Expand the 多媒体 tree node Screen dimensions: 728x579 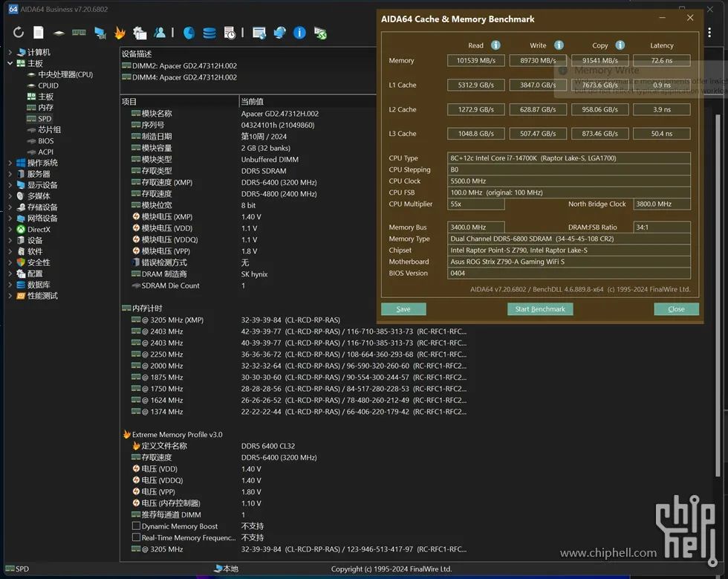click(x=10, y=196)
